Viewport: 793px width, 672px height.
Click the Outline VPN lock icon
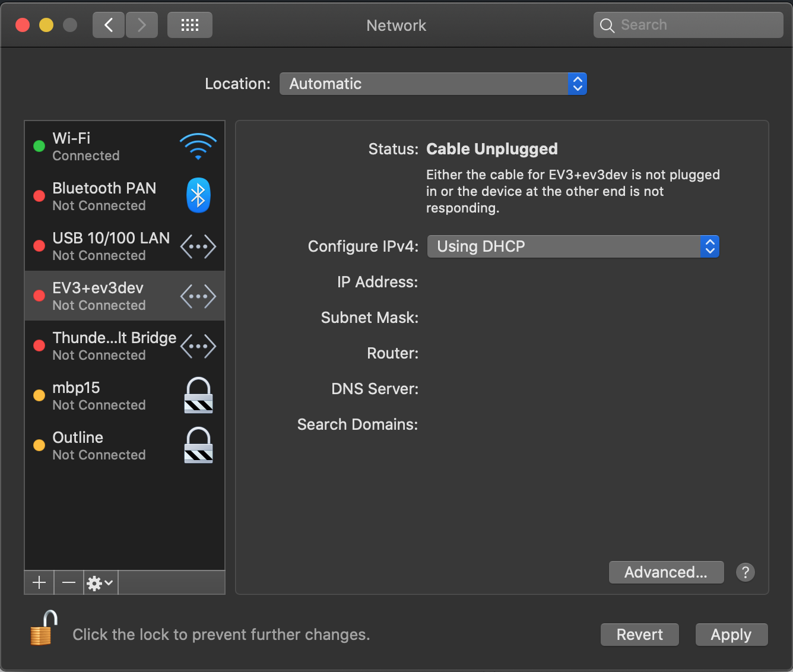coord(198,445)
